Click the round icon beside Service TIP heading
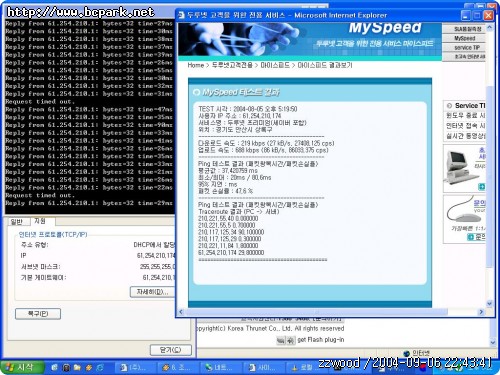 (449, 106)
